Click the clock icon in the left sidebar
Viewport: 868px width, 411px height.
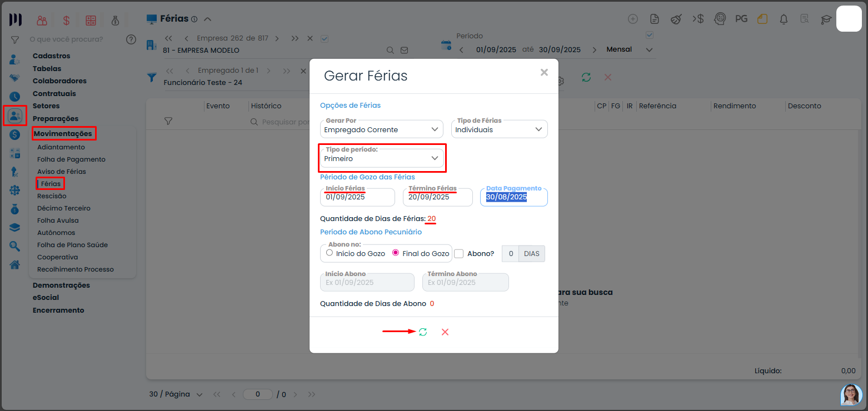tap(15, 97)
